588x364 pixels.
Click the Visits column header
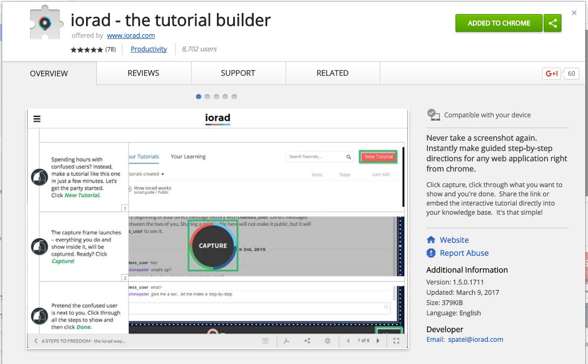click(317, 175)
